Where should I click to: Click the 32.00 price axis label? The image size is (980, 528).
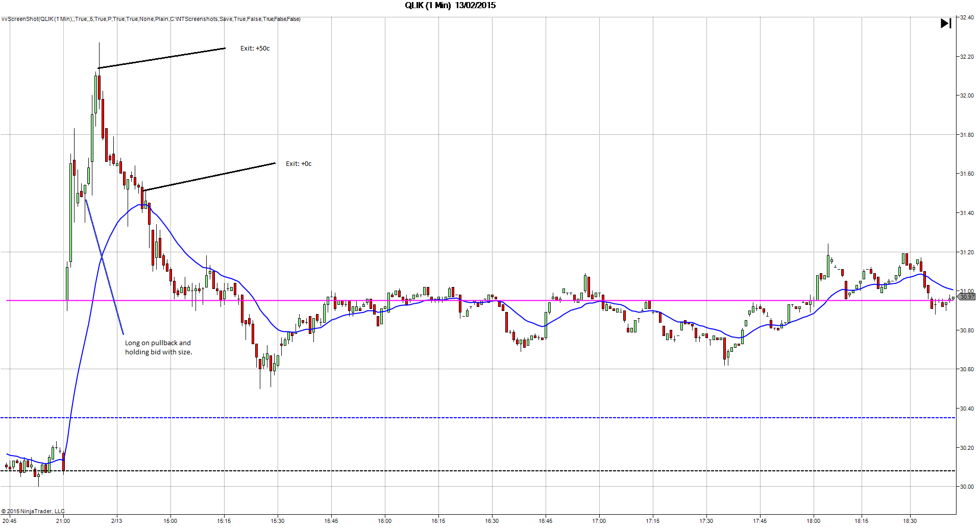967,95
